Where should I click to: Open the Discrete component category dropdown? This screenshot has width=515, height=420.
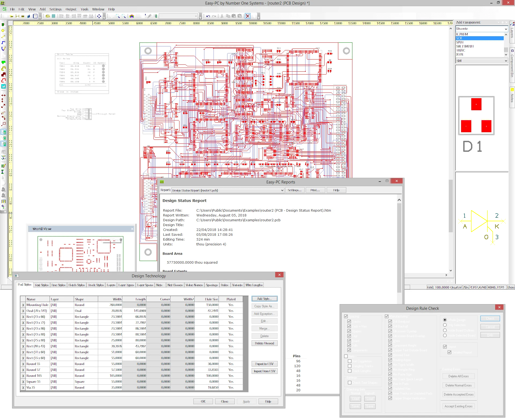click(505, 29)
